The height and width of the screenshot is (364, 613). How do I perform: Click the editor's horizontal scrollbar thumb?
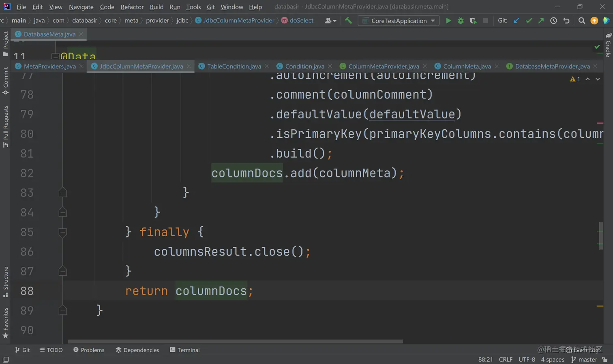pos(236,341)
